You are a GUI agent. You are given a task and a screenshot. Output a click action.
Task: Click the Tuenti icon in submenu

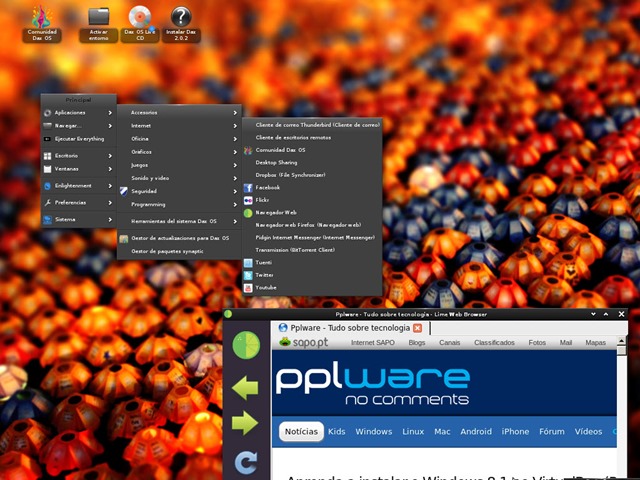click(248, 263)
